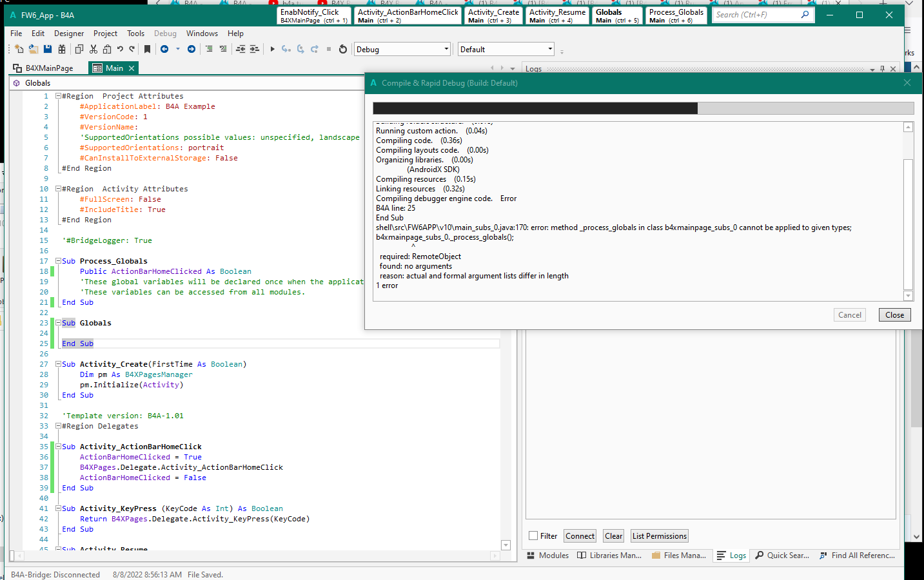
Task: Click the Add New Module toolbar icon
Action: pos(19,49)
